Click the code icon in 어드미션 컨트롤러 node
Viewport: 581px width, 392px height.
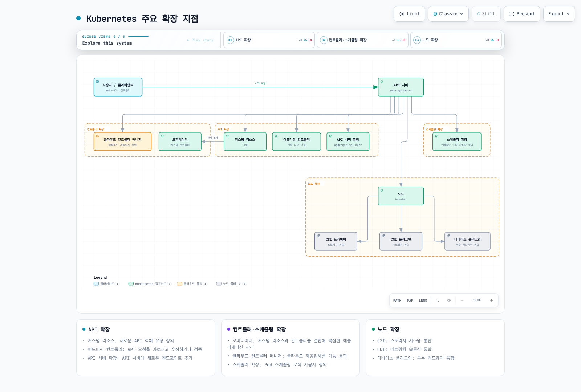[276, 136]
